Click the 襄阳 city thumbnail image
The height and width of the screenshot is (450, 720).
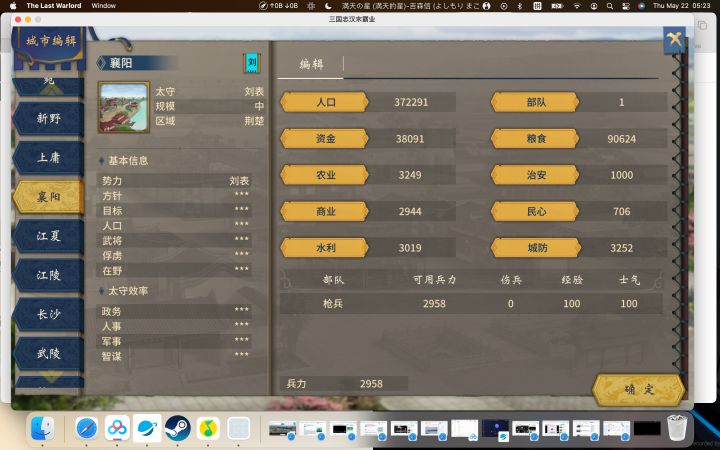[x=124, y=107]
